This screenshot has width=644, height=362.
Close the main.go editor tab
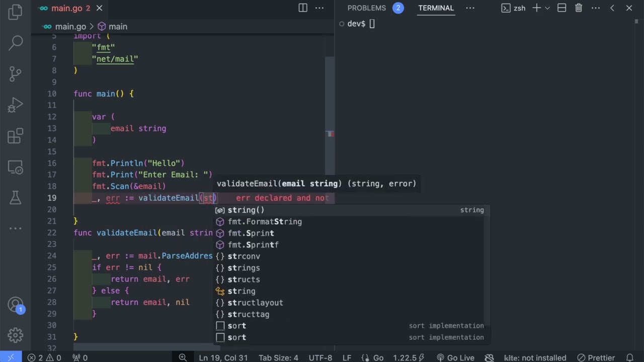click(99, 8)
